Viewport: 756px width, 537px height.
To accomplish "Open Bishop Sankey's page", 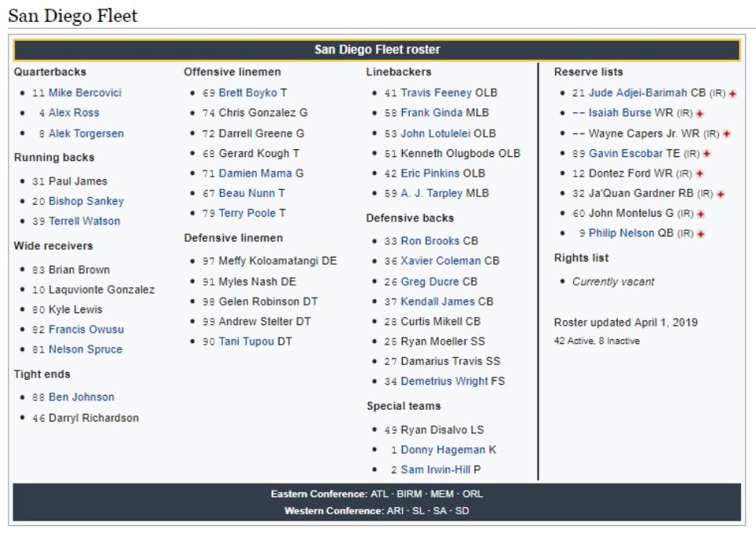I will (86, 201).
